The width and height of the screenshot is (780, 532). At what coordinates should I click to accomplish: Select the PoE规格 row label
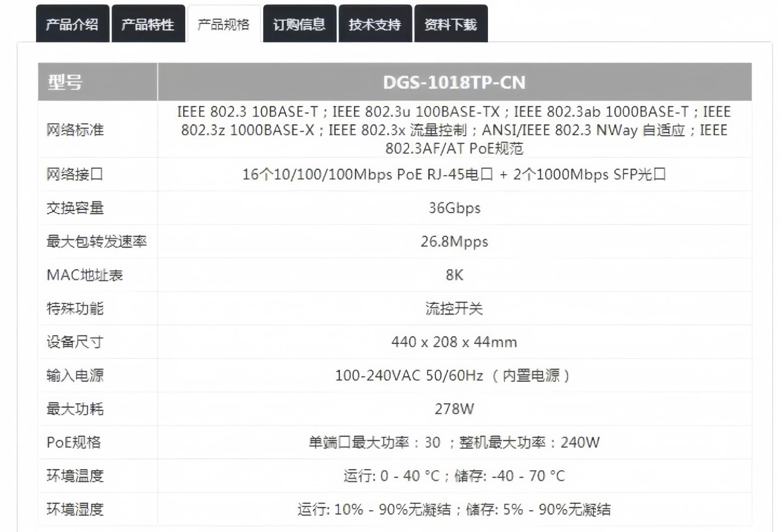(x=74, y=443)
